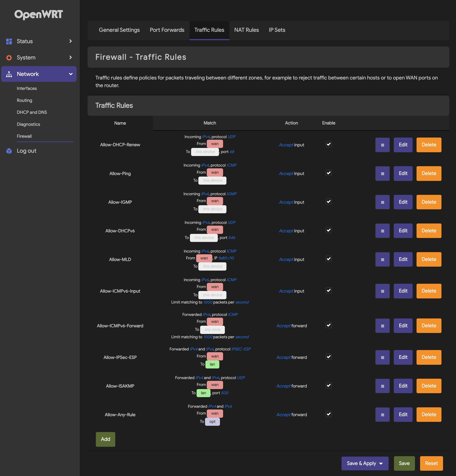Grab reorder handle for Allow-IGMP rule
The width and height of the screenshot is (456, 476).
[x=382, y=202]
